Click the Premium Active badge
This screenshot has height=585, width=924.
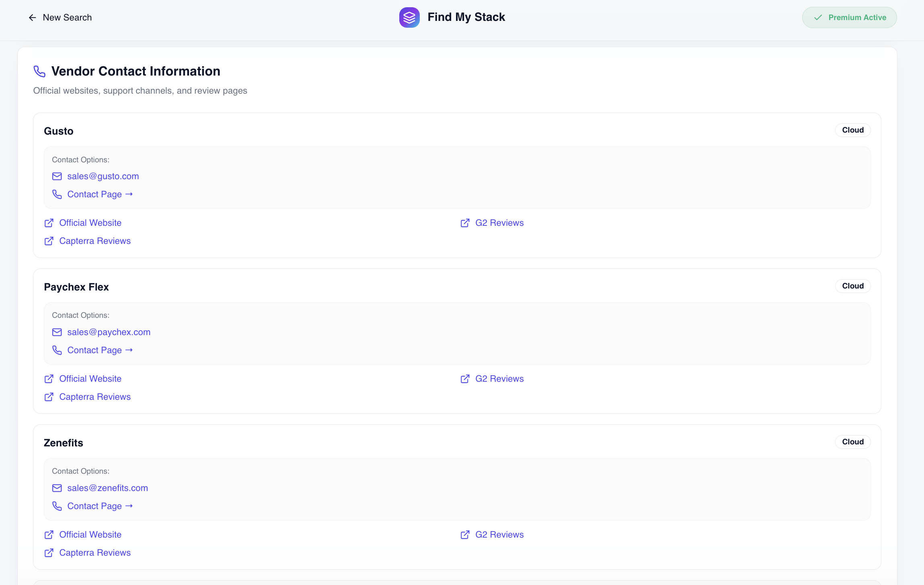(x=849, y=17)
